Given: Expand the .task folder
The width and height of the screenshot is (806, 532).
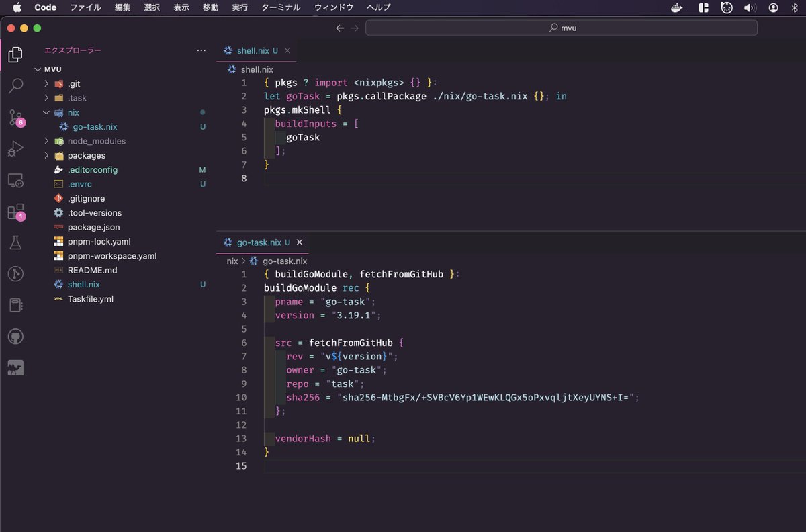Looking at the screenshot, I should [46, 98].
